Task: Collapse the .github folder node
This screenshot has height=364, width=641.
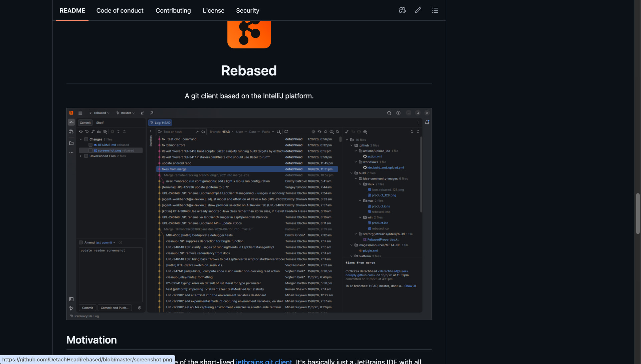Action: pos(352,145)
